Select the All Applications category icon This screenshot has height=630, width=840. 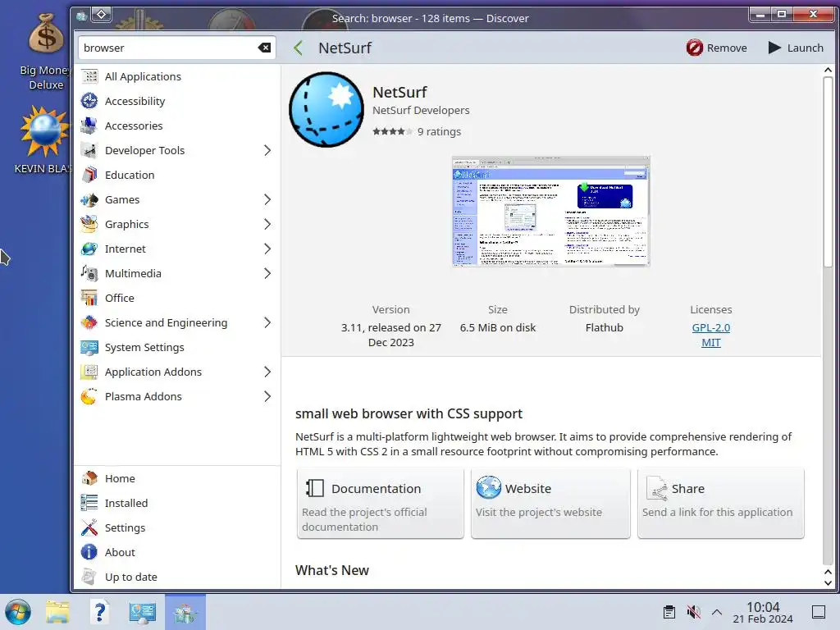(89, 76)
